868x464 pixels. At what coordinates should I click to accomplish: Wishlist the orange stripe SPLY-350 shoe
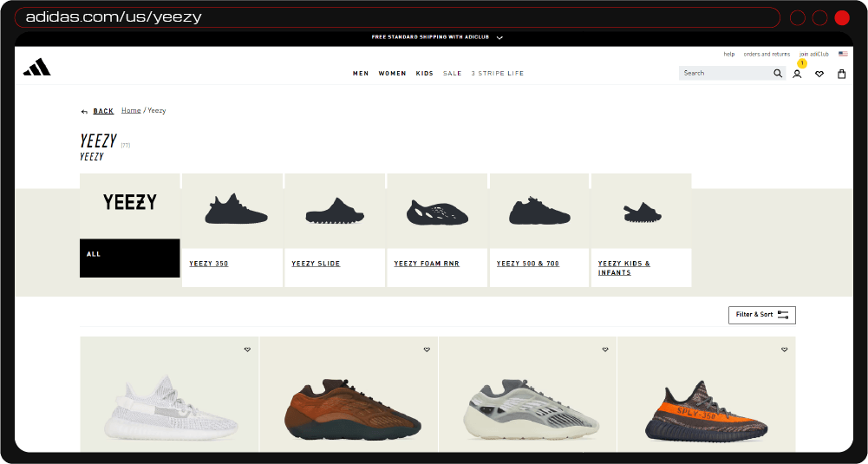(x=785, y=350)
